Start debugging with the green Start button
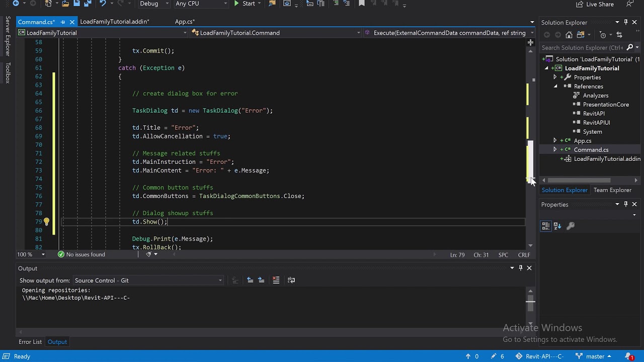644x362 pixels. coord(245,4)
